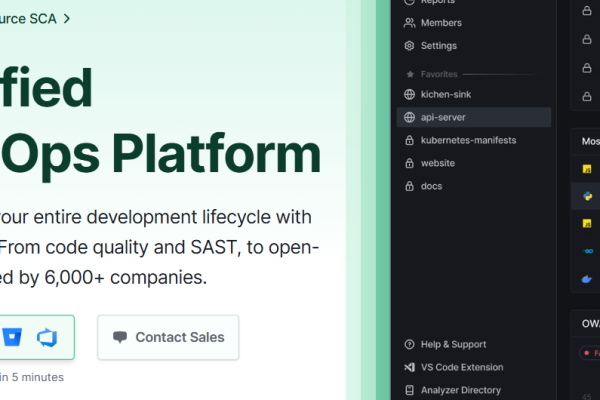Click the Favorites section label
Viewport: 600px width, 400px height.
439,74
